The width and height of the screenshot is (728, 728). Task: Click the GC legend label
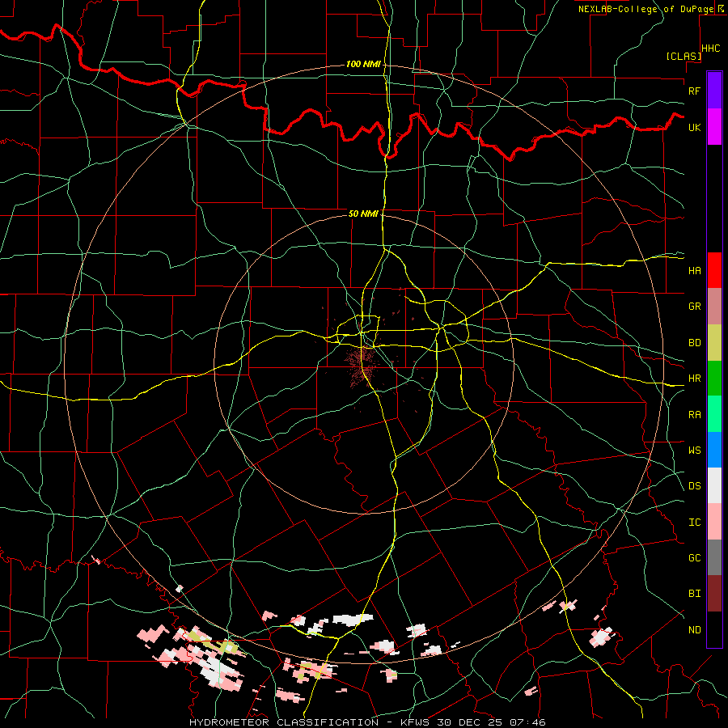point(695,557)
